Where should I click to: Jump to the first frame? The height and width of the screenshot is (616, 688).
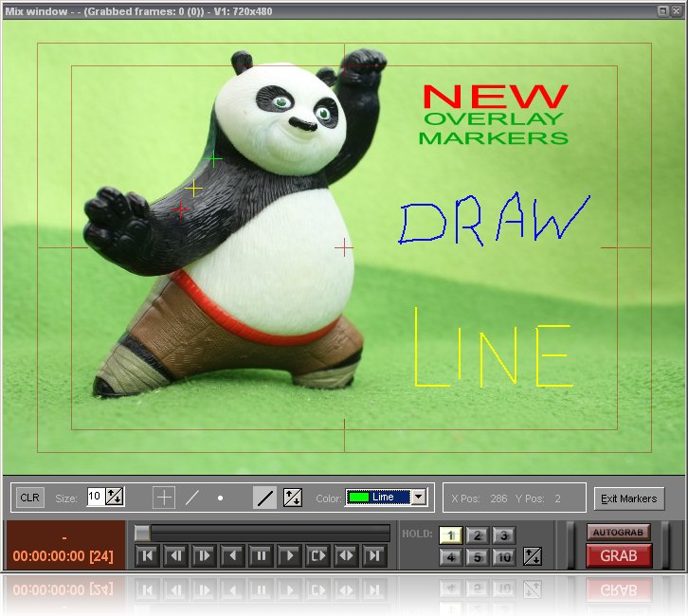147,556
